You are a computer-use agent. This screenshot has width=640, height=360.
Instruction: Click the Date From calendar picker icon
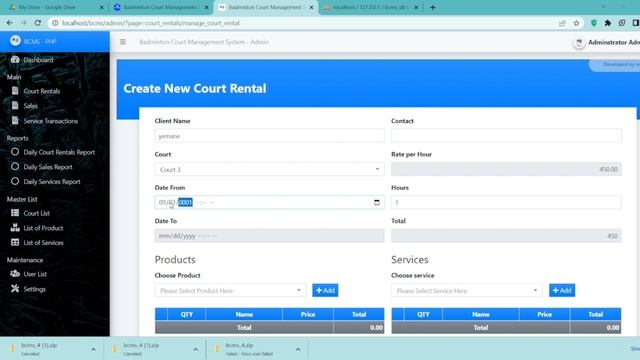click(x=377, y=202)
